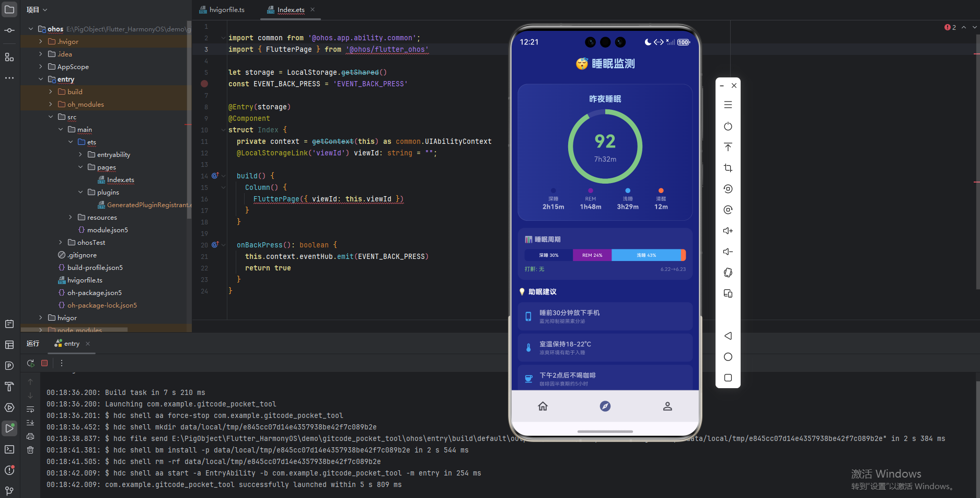Click emulator back triangle button
The width and height of the screenshot is (980, 498).
click(728, 336)
